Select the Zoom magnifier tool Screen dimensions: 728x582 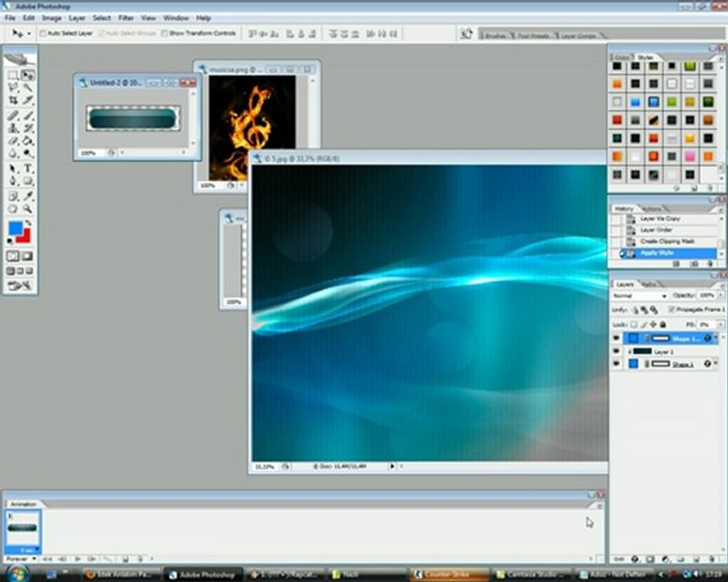(x=28, y=209)
